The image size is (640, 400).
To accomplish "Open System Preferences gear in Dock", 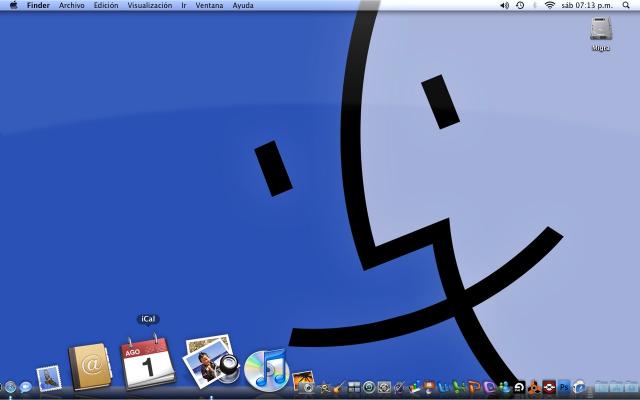I will pos(384,387).
